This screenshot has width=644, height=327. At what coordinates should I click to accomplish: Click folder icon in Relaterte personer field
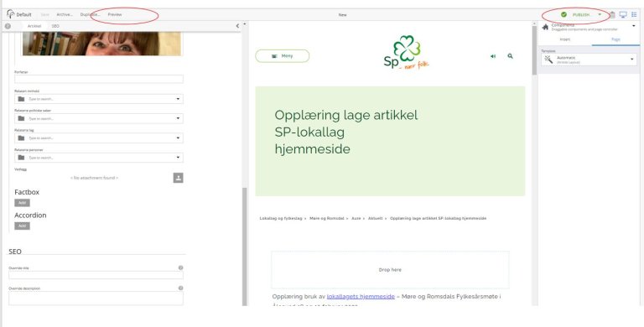tap(21, 158)
